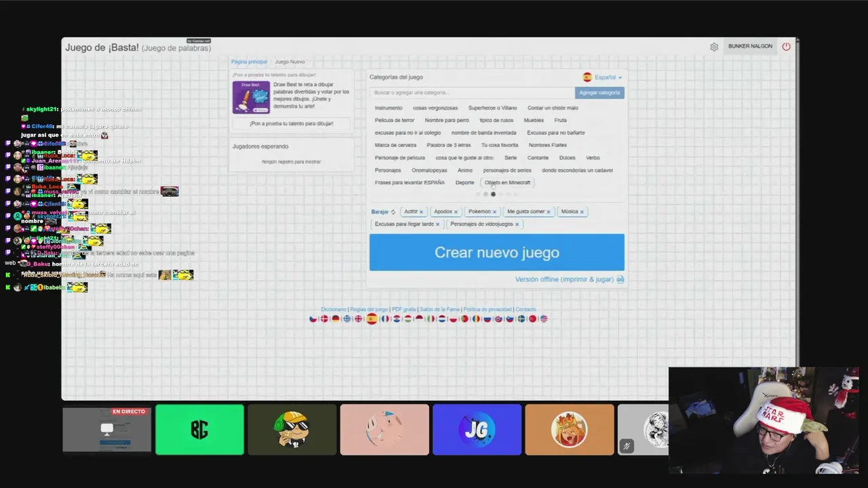Remove the Pokemon category chip
This screenshot has width=868, height=488.
(494, 212)
